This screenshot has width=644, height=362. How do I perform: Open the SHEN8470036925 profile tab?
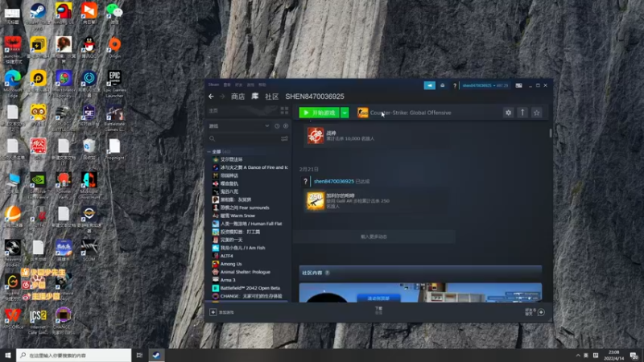click(315, 97)
